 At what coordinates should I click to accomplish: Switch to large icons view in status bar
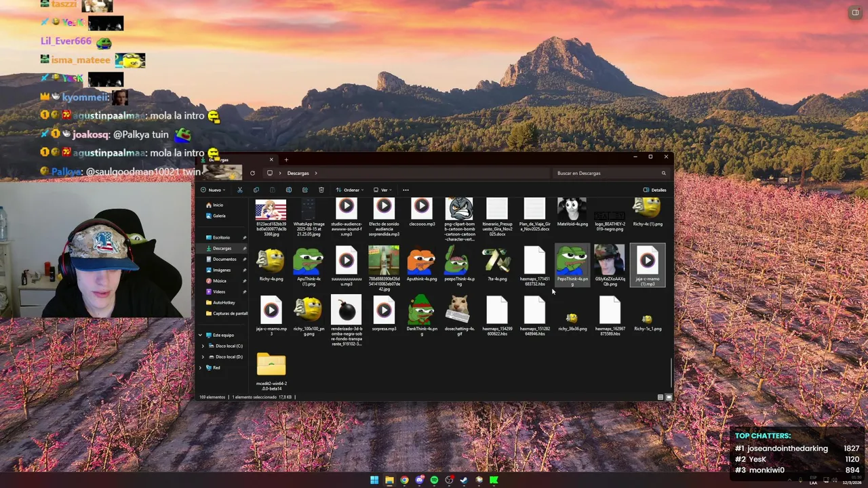669,397
